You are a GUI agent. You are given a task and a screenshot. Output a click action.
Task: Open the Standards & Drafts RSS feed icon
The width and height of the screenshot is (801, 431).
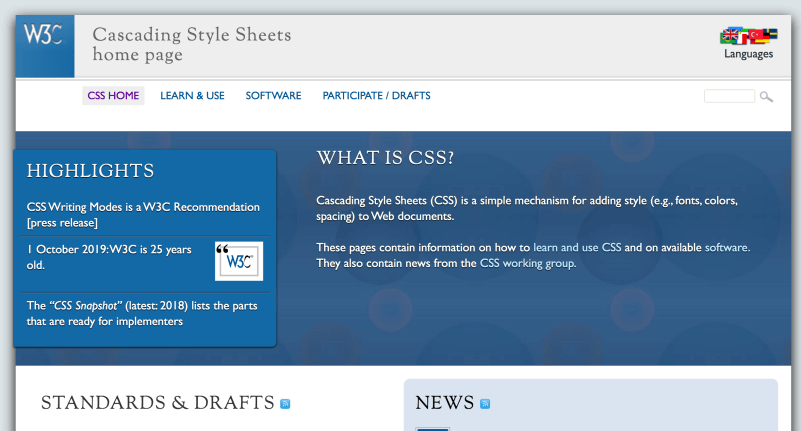pos(286,404)
